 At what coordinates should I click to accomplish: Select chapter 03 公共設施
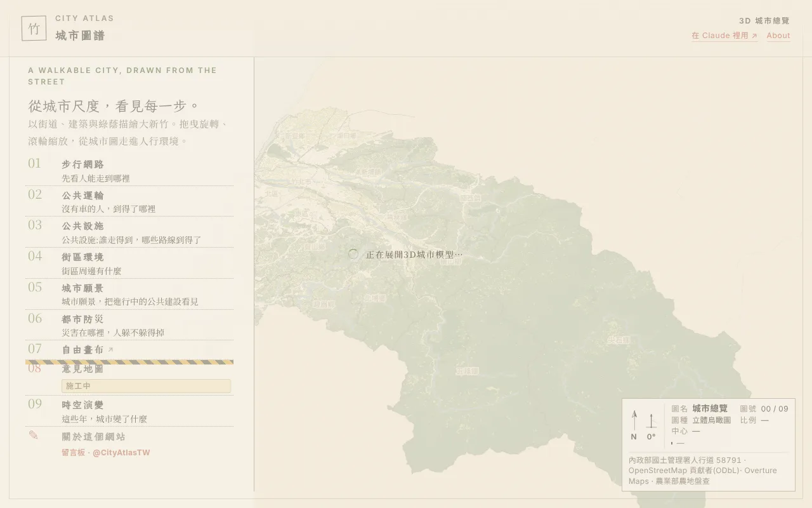pos(129,232)
